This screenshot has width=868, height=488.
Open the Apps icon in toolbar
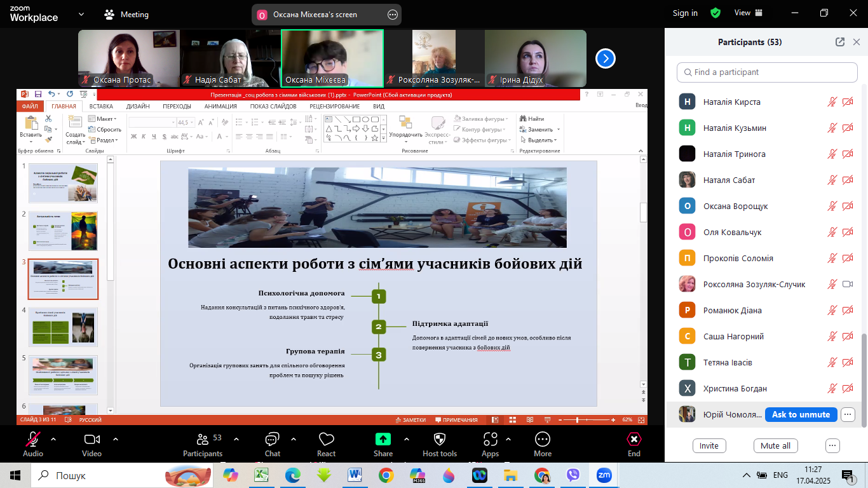click(x=490, y=440)
